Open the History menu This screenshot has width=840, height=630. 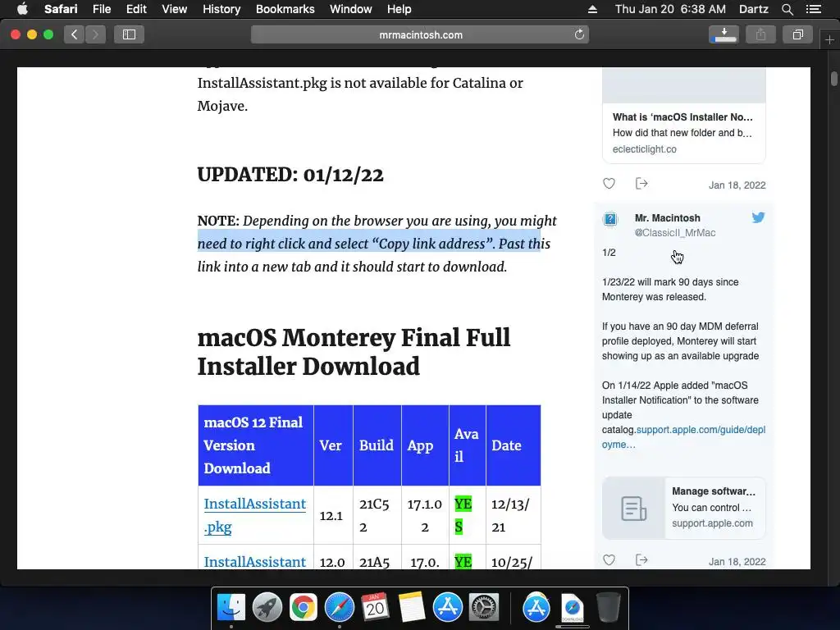[221, 9]
